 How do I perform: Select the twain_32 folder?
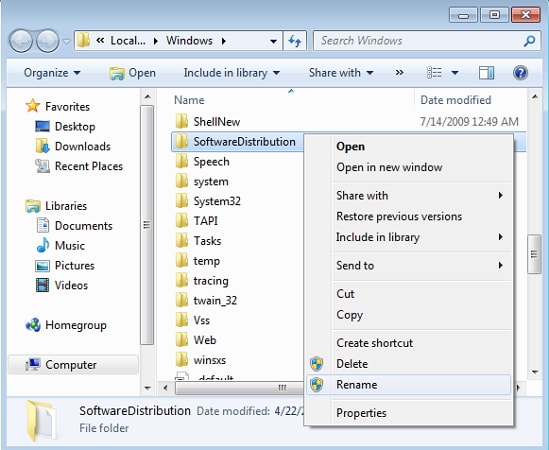point(206,300)
